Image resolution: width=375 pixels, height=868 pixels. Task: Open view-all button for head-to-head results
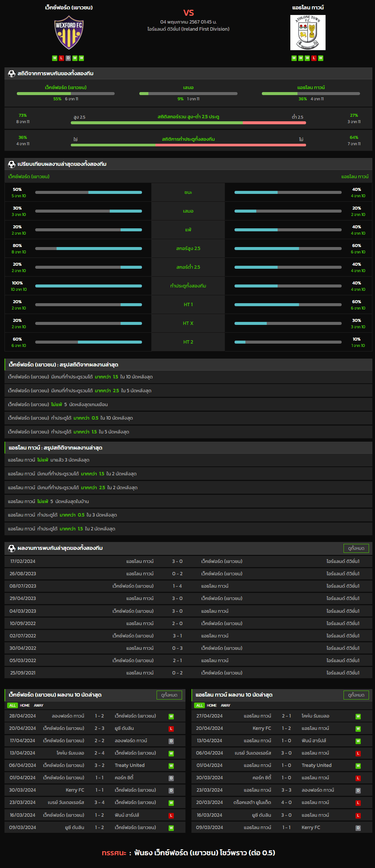coord(356,548)
